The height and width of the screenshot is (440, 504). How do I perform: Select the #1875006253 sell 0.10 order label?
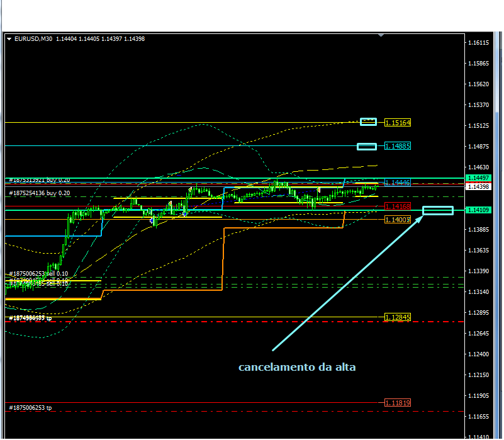tap(39, 274)
